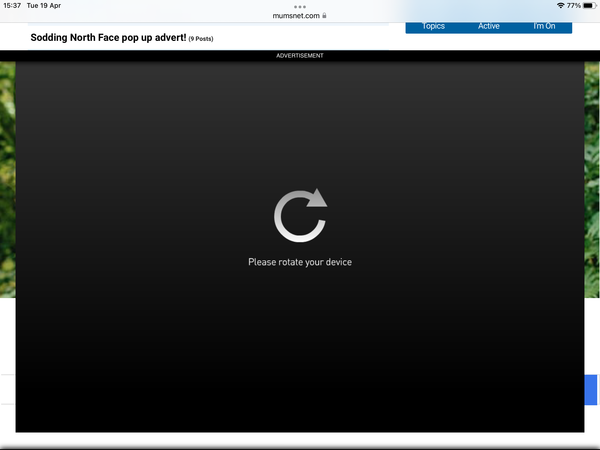600x450 pixels.
Task: Select the I'm On tab
Action: pos(544,26)
